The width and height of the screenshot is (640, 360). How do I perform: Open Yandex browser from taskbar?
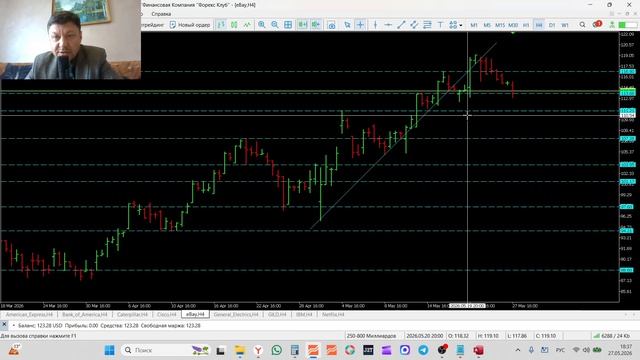(x=258, y=350)
